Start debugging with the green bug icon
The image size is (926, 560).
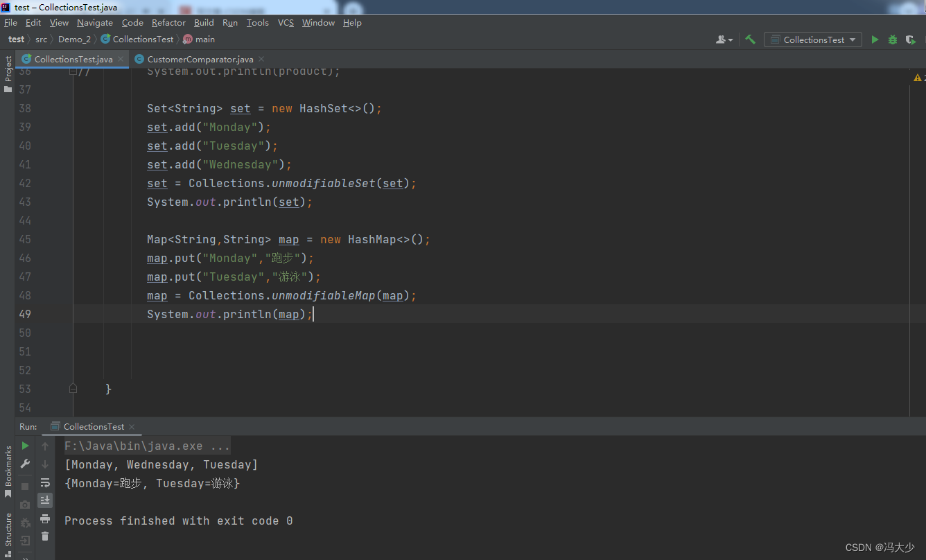pos(893,40)
